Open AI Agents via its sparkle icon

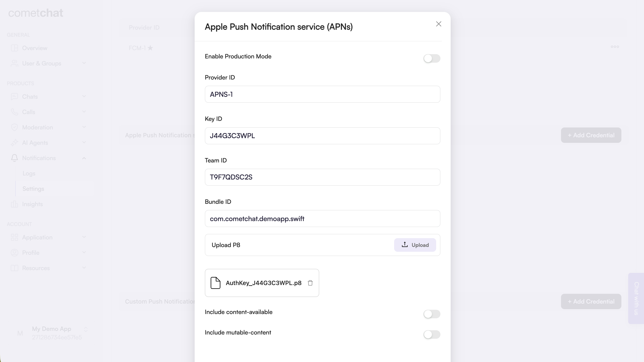(x=15, y=143)
